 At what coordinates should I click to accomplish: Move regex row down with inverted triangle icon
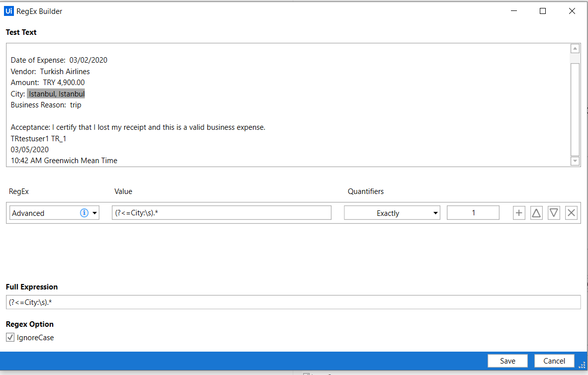click(554, 213)
